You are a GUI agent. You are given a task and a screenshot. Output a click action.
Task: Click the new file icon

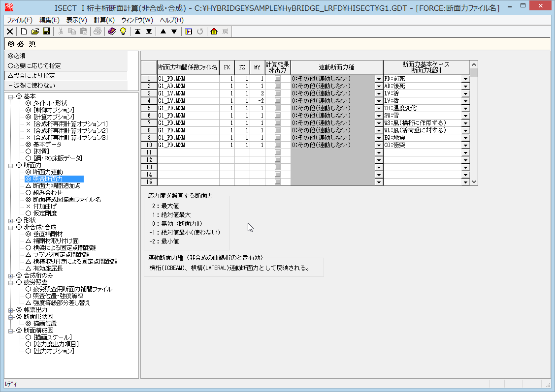click(x=24, y=31)
